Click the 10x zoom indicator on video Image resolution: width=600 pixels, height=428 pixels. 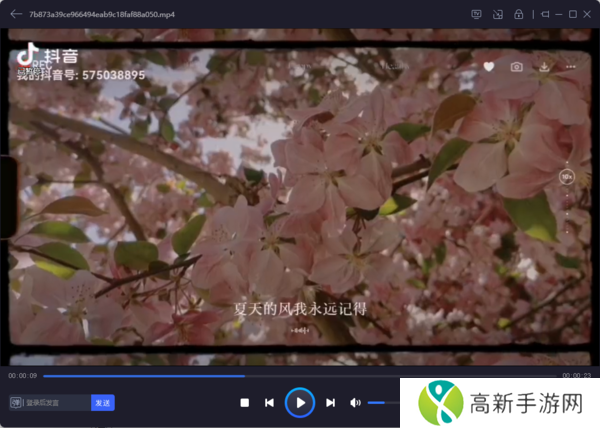point(567,176)
